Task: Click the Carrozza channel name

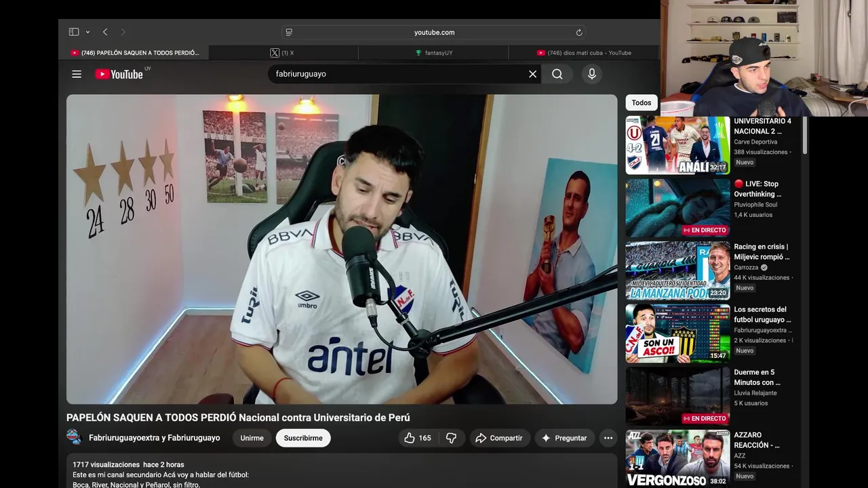Action: (x=746, y=267)
